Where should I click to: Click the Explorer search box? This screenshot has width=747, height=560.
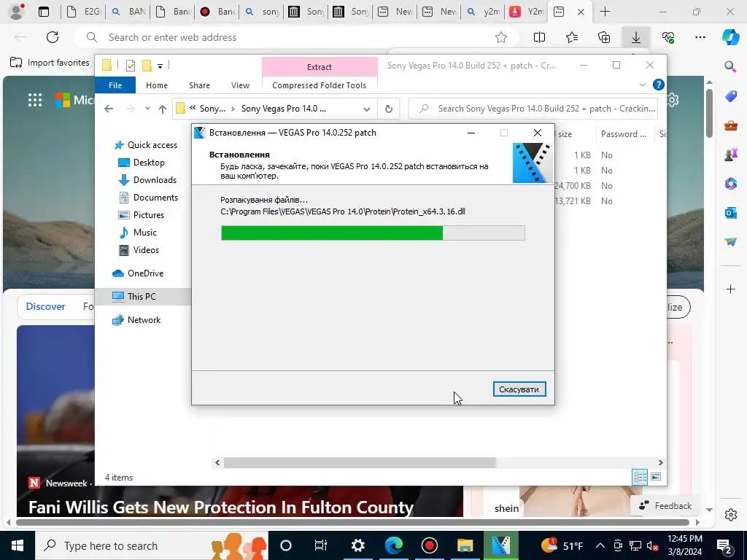pos(533,109)
